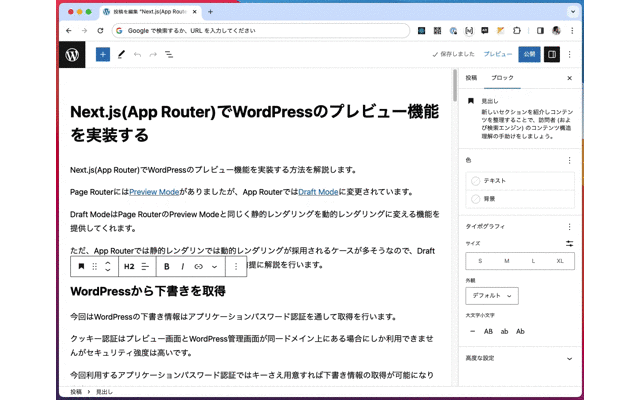Redo the change arrow
The height and width of the screenshot is (400, 640).
click(x=153, y=54)
